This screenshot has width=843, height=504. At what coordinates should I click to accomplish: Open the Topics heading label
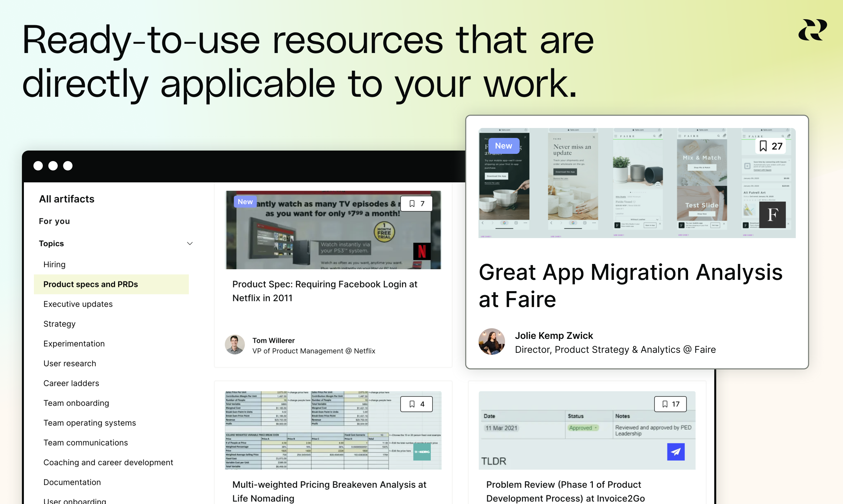(x=51, y=243)
